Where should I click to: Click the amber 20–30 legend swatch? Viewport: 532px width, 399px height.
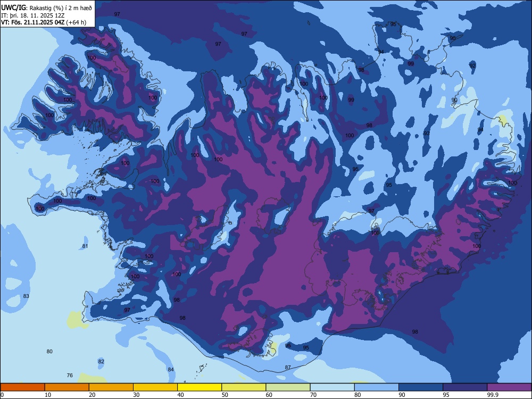111,387
